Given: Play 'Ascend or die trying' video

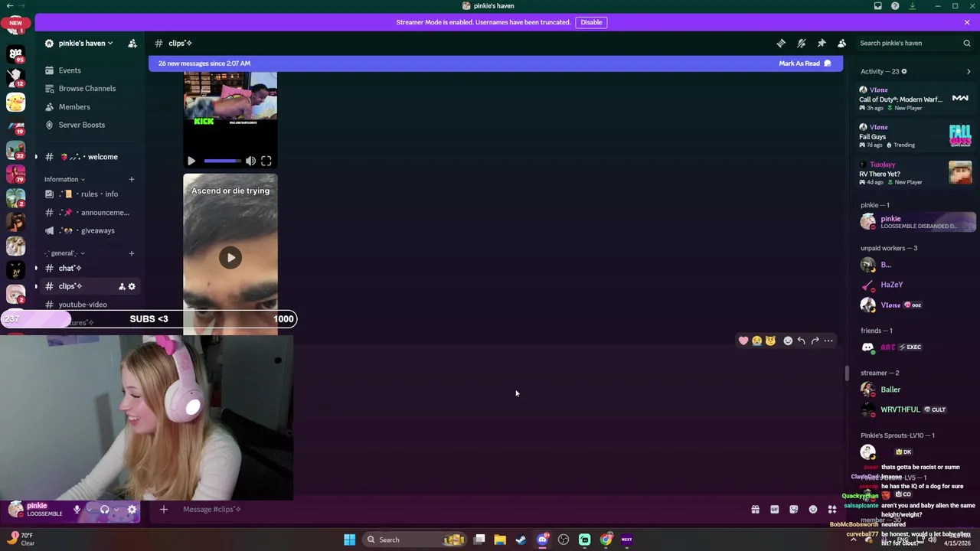Looking at the screenshot, I should [x=230, y=257].
